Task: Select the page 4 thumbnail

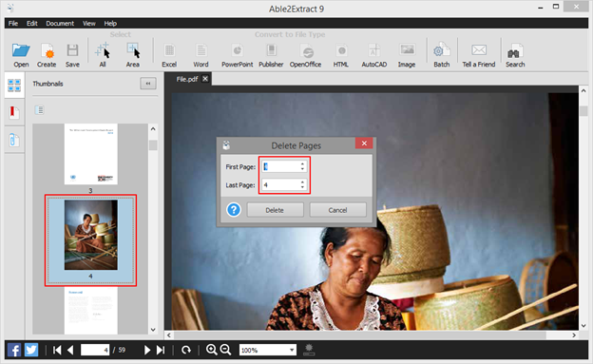Action: click(91, 235)
